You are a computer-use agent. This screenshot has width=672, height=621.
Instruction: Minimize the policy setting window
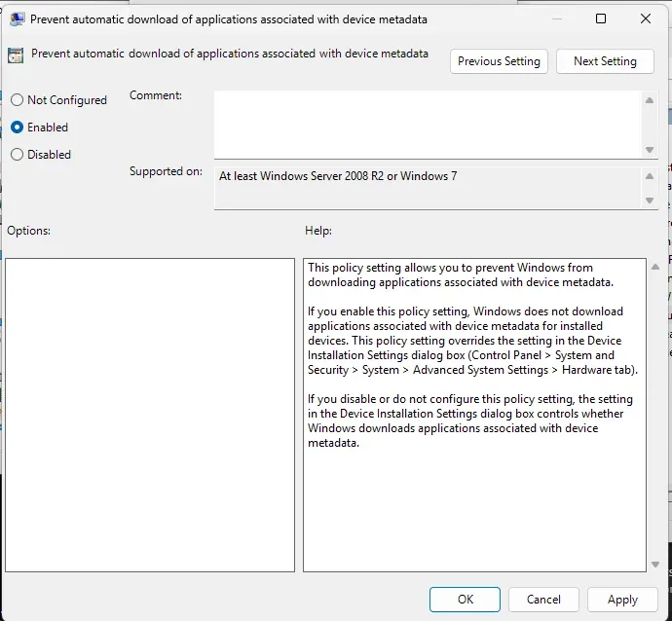coord(557,18)
